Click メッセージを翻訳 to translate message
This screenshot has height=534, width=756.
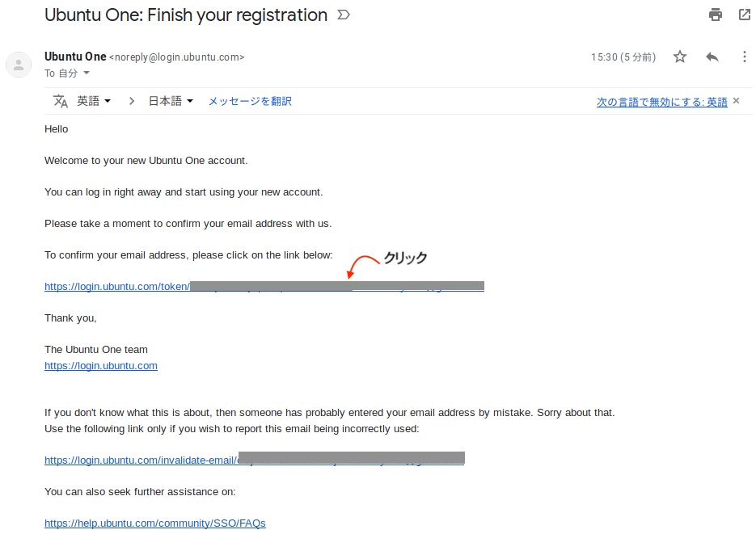pos(250,101)
